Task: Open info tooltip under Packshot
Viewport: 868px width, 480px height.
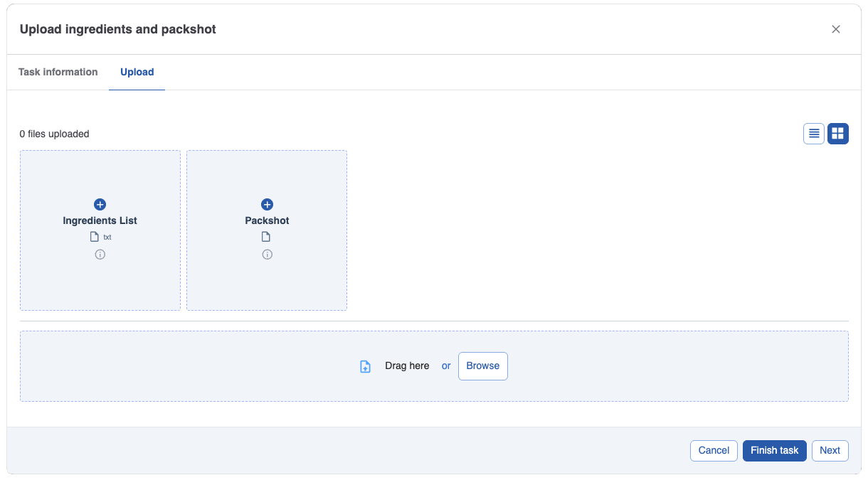Action: pos(267,254)
